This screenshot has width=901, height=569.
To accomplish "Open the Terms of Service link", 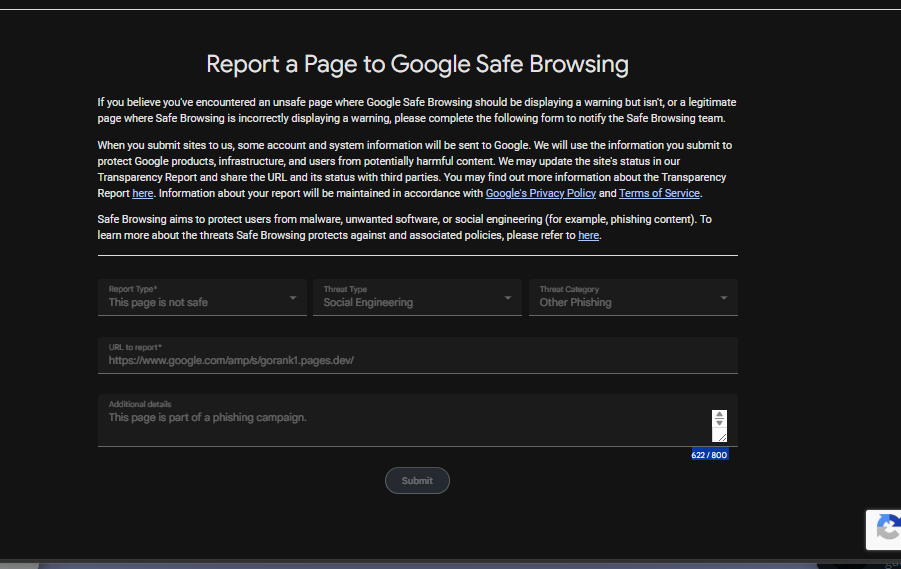I will tap(659, 194).
